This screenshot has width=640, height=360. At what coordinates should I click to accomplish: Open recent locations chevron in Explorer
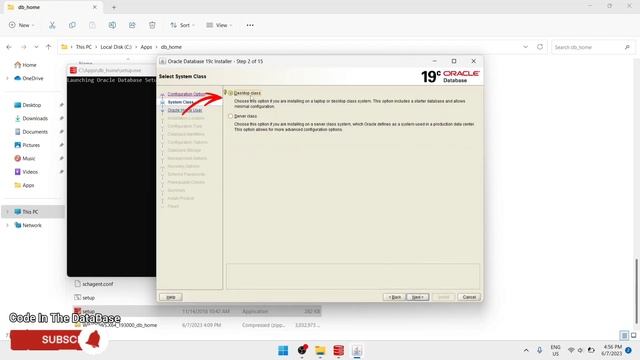pos(36,47)
